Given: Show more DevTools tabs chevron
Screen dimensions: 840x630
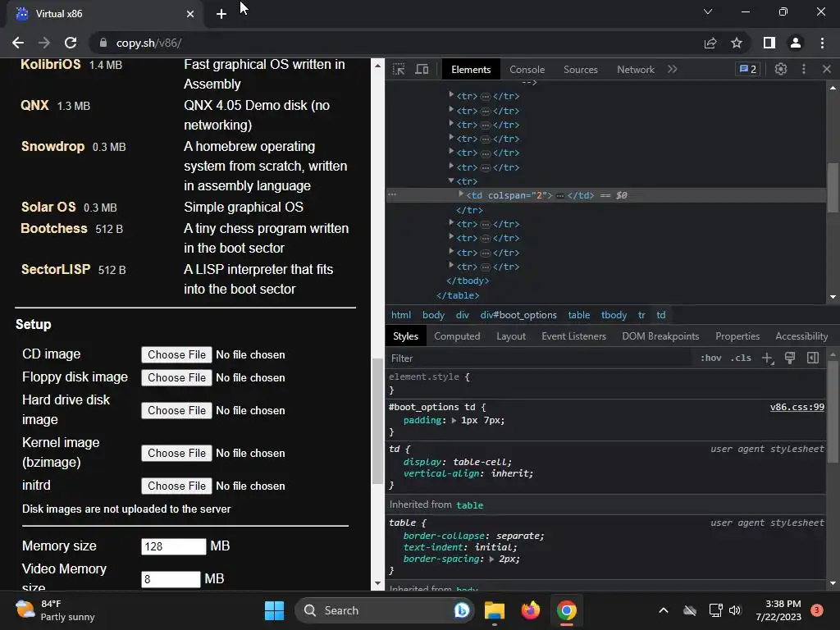Looking at the screenshot, I should tap(673, 69).
